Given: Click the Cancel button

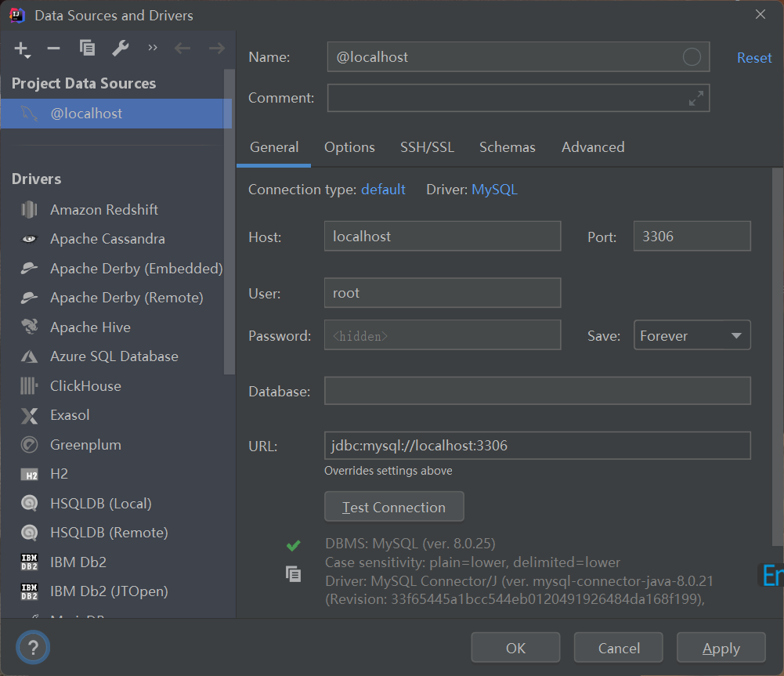Looking at the screenshot, I should pyautogui.click(x=619, y=648).
